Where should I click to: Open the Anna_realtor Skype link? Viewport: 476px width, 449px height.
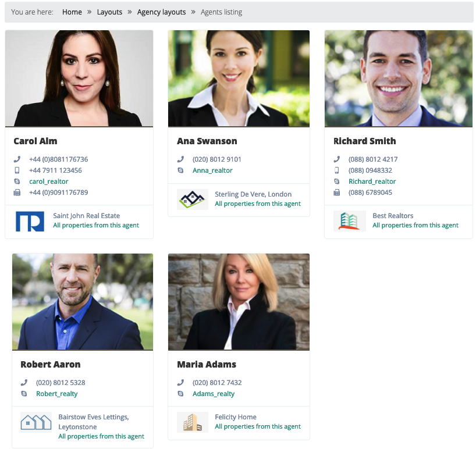[x=212, y=170]
